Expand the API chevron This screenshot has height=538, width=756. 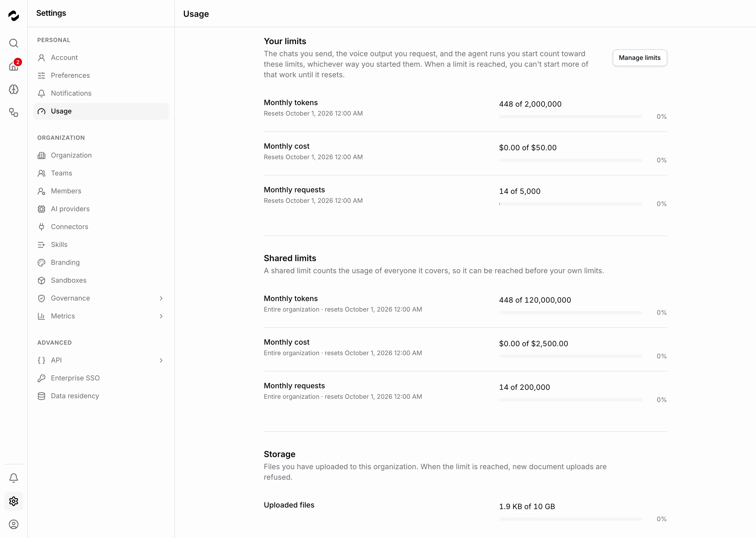[x=161, y=360]
